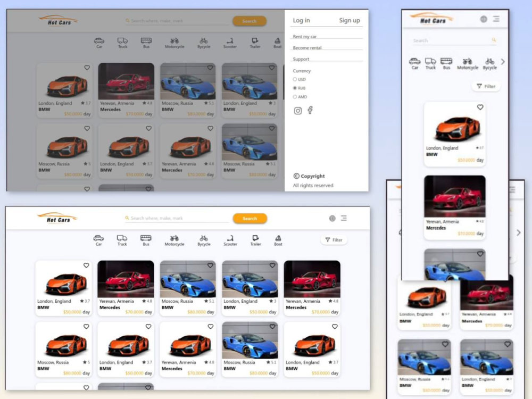Favorite blue London BMW card in bottom desktop mockup
Viewport: 532px width, 399px height.
(x=272, y=265)
